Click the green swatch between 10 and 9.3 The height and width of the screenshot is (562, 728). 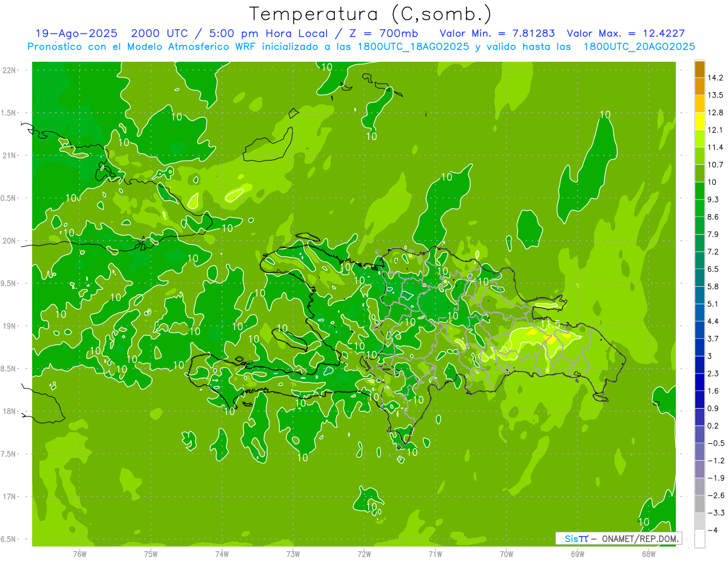click(x=699, y=190)
